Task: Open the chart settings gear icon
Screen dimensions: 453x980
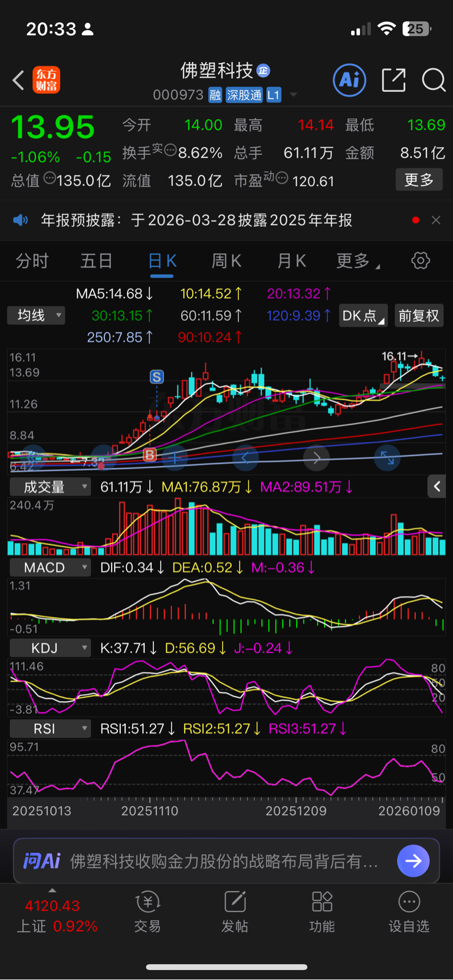Action: pos(421,260)
